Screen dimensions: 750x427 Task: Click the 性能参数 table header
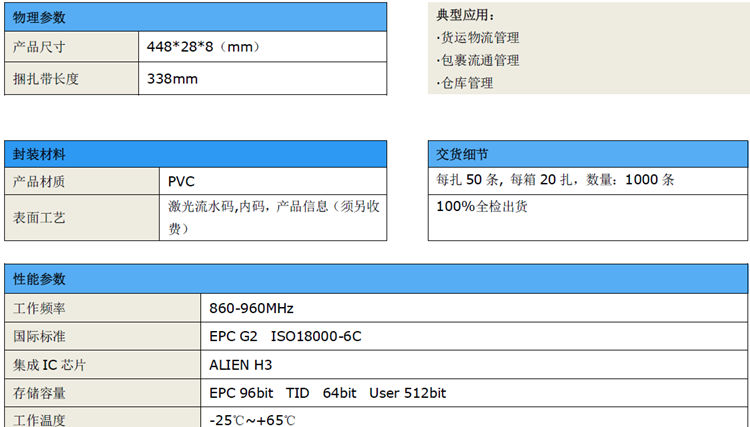40,279
